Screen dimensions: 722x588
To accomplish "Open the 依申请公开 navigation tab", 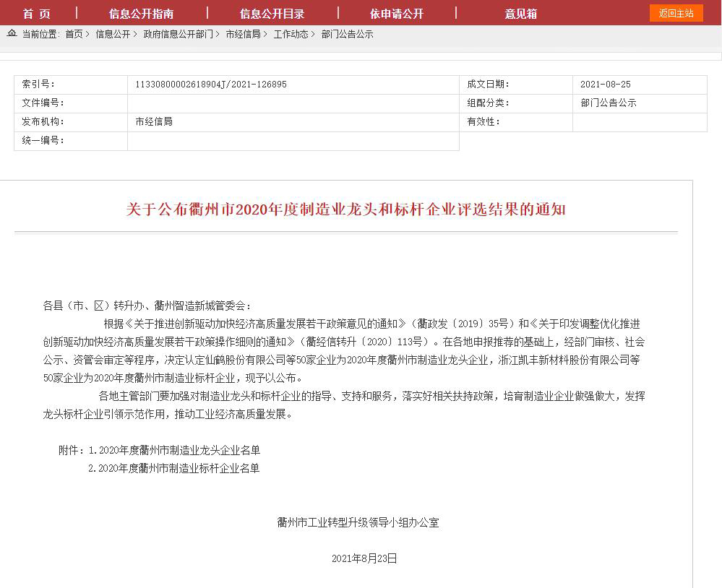I will (x=396, y=14).
